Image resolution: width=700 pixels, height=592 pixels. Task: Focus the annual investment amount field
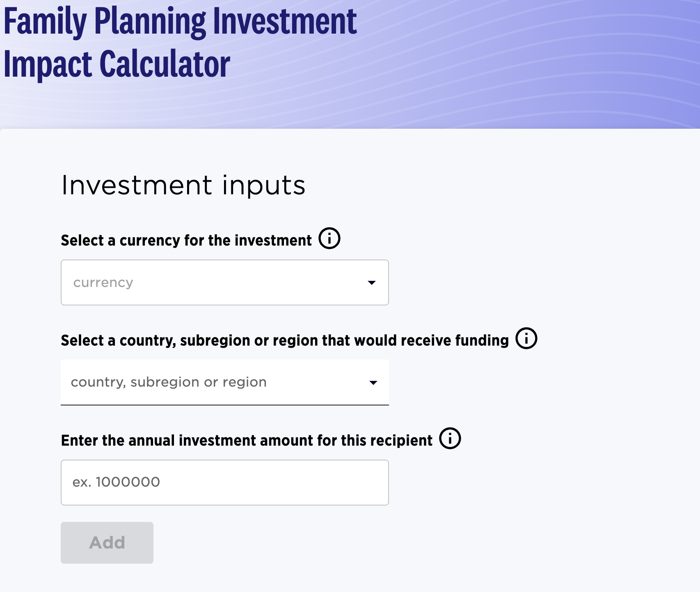pos(225,483)
